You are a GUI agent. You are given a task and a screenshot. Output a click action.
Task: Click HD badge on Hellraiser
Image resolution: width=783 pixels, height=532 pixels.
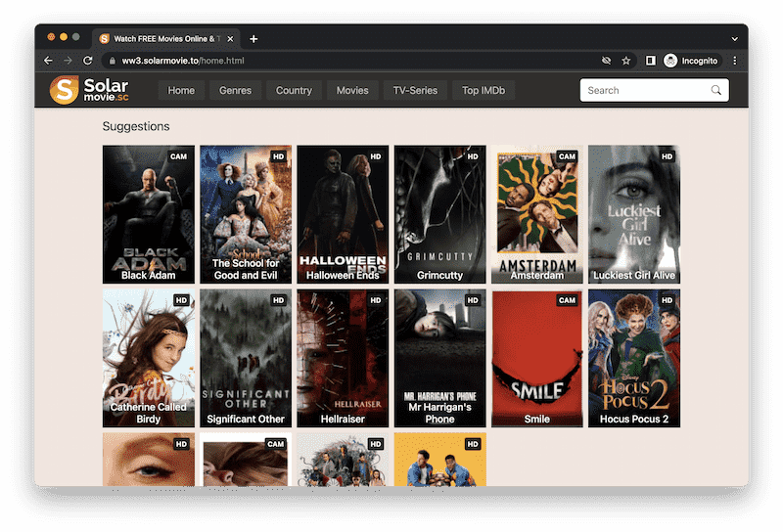point(376,300)
